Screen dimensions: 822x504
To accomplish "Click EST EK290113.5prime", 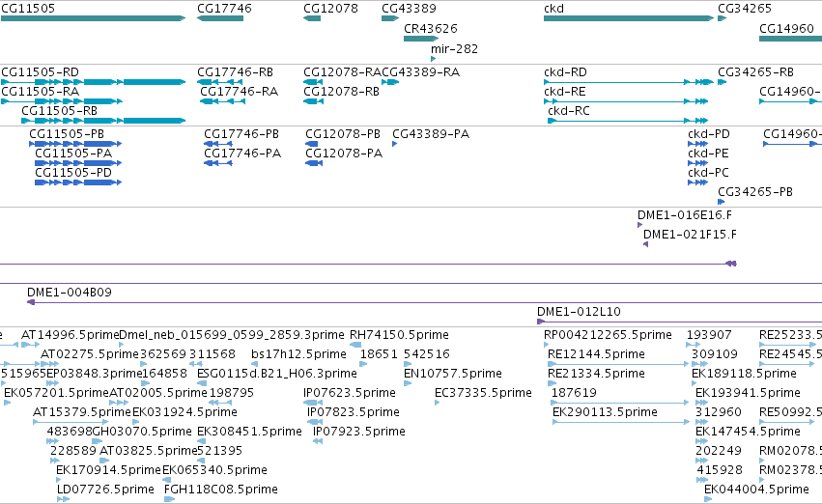I will coord(621,422).
